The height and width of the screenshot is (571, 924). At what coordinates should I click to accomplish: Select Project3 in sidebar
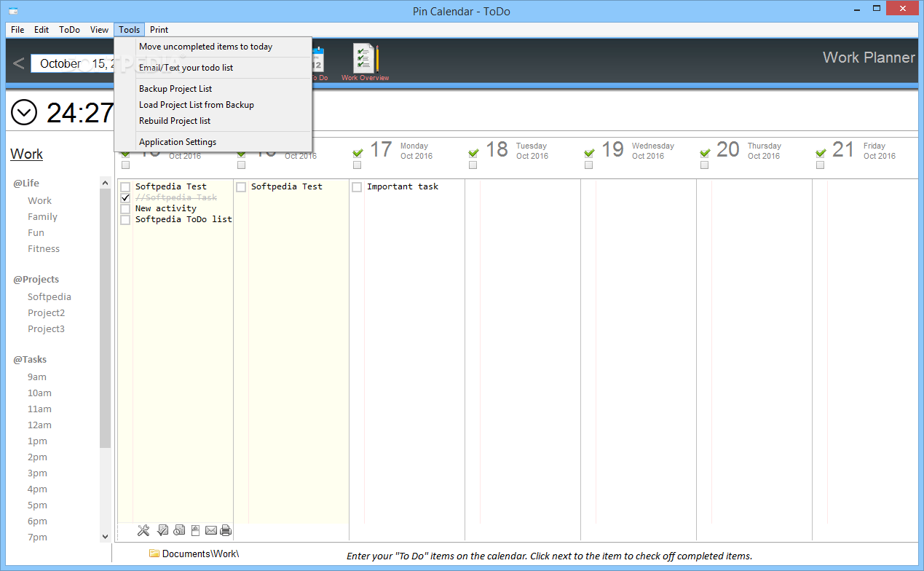46,329
